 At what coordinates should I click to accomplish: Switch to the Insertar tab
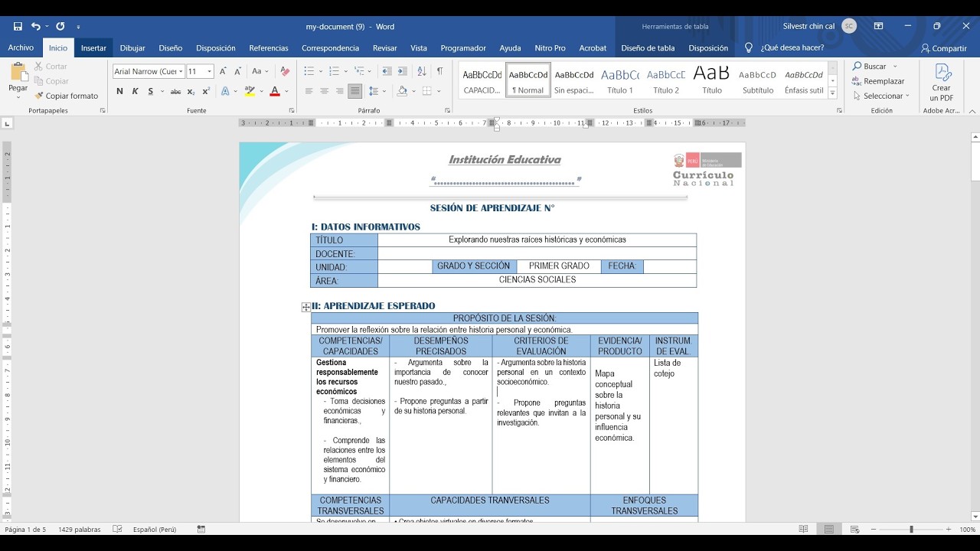click(x=93, y=47)
